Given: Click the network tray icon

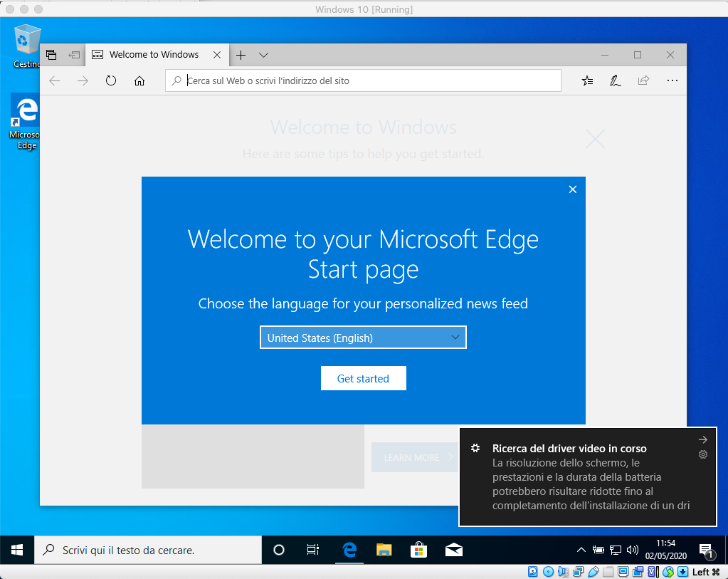Looking at the screenshot, I should [x=615, y=551].
